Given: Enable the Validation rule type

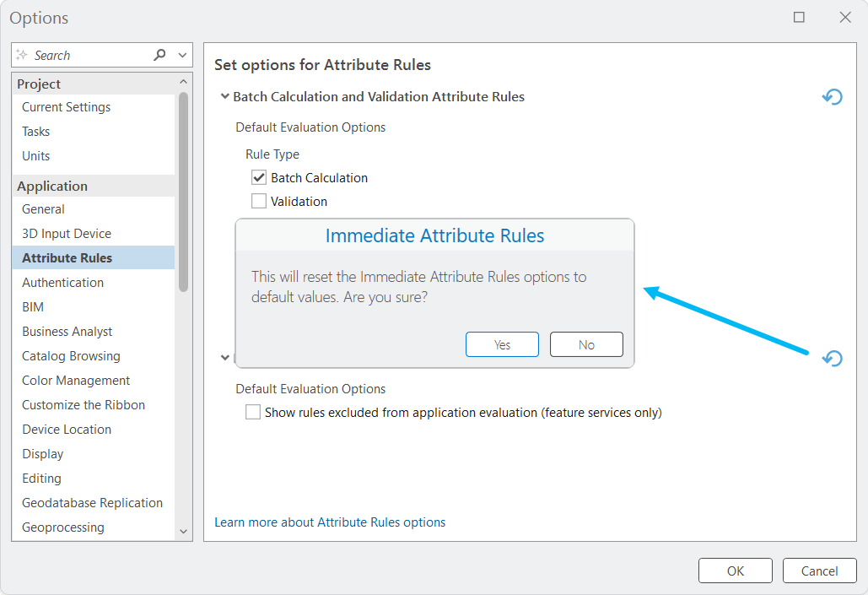Looking at the screenshot, I should 258,201.
